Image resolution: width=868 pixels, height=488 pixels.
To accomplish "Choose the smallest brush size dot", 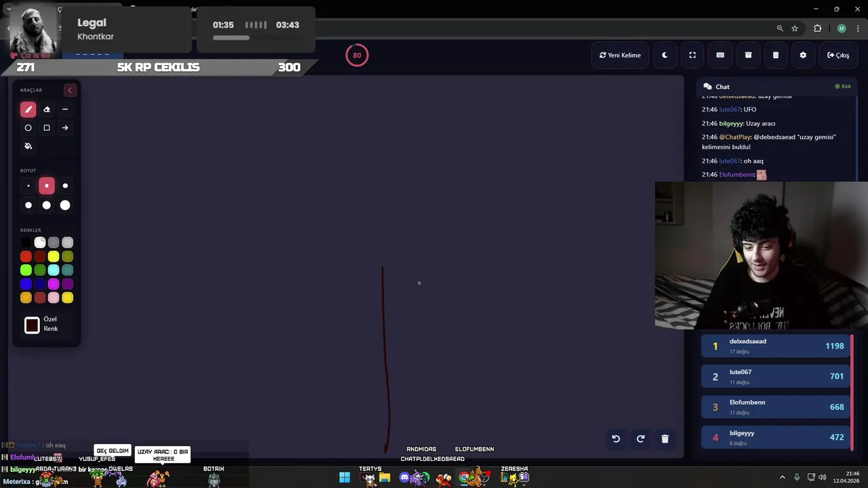I will pyautogui.click(x=28, y=186).
